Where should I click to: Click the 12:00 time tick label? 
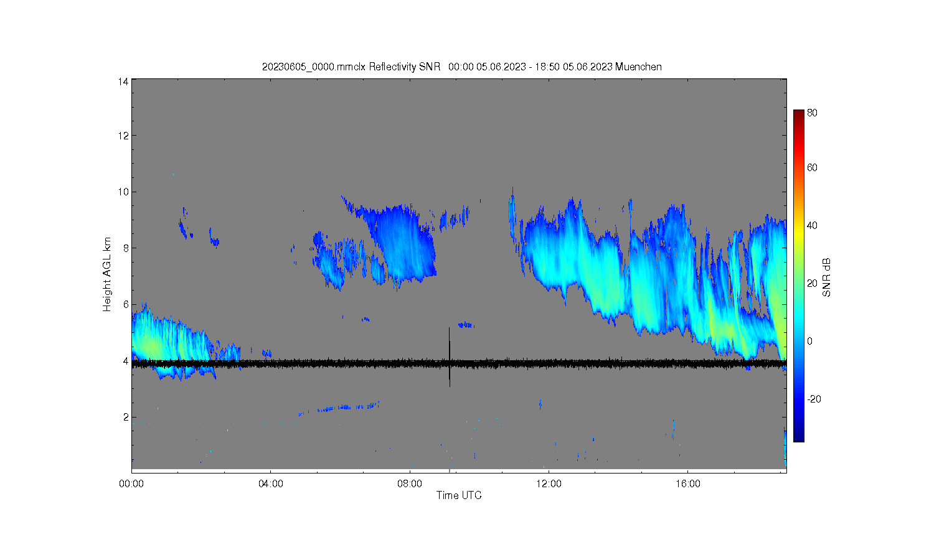549,483
